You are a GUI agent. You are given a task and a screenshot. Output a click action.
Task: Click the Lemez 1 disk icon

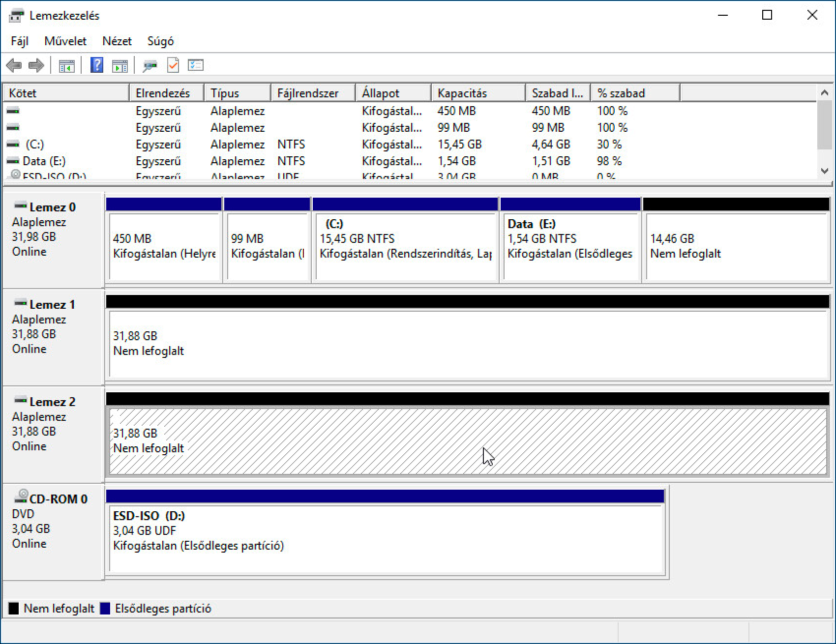point(20,303)
